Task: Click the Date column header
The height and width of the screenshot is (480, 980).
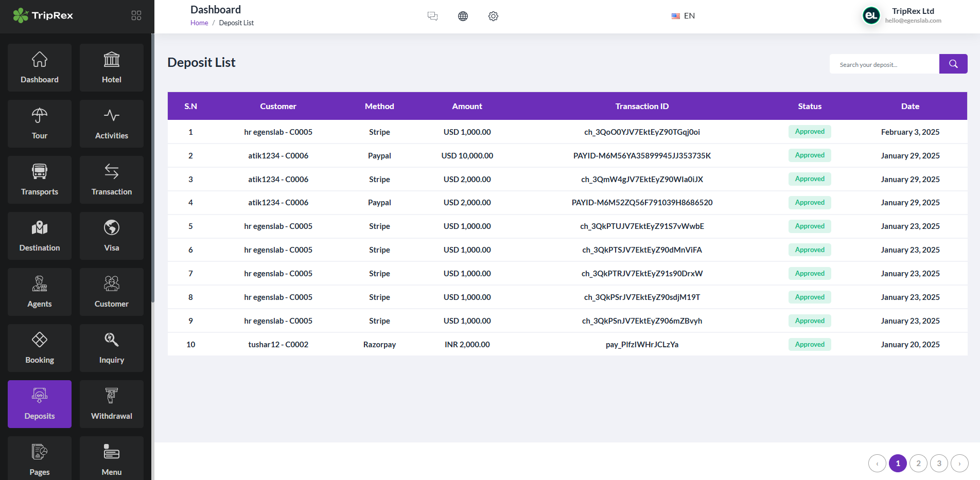Action: tap(910, 106)
